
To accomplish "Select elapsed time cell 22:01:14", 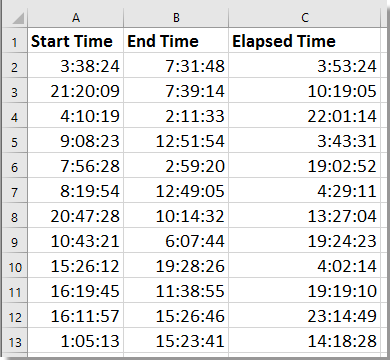I will [305, 115].
